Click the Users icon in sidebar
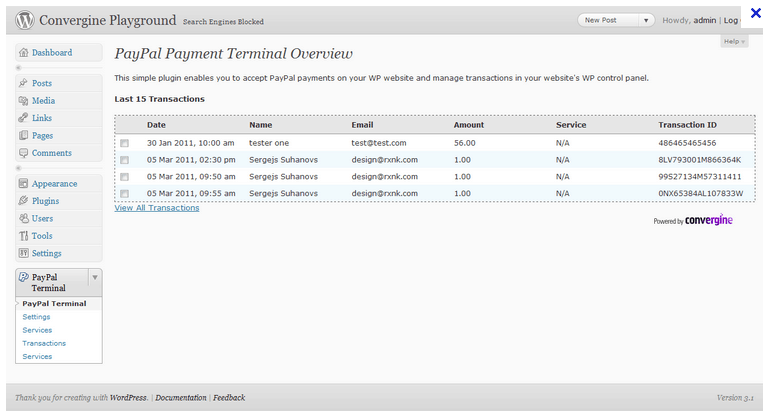770x417 pixels. point(23,219)
